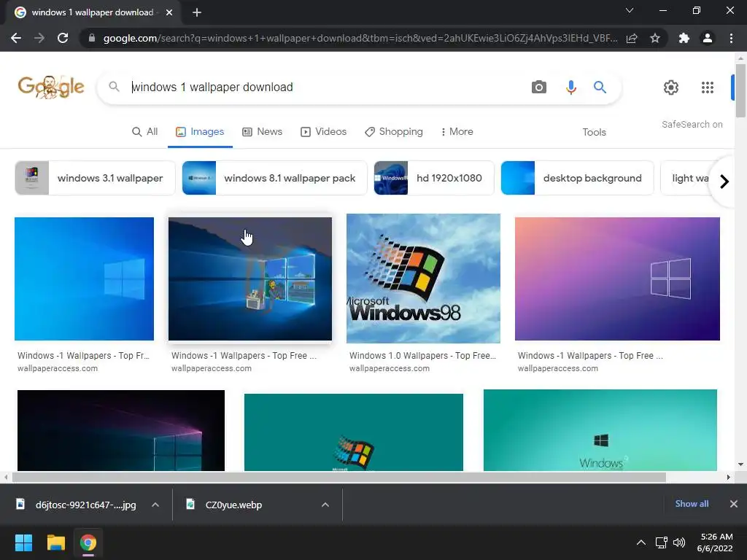This screenshot has width=747, height=560.
Task: Select the 'windows 3.1 wallpaper' suggestion chip
Action: pyautogui.click(x=95, y=178)
